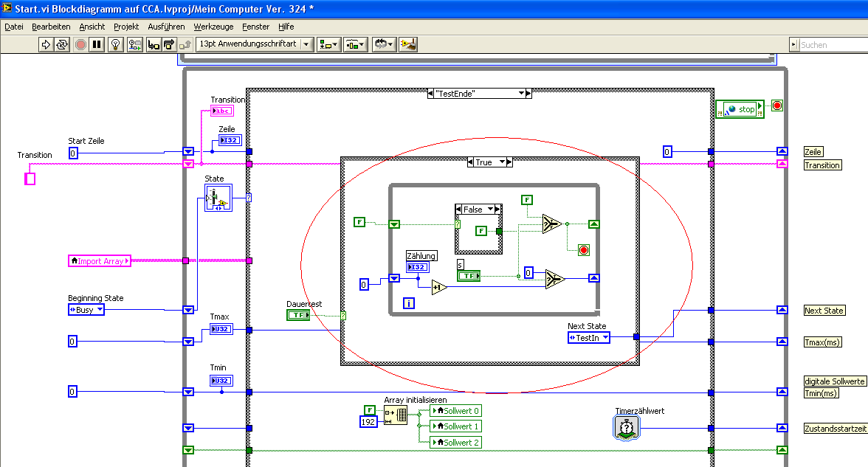Toggle the Highlight Execution light bulb

[x=116, y=44]
